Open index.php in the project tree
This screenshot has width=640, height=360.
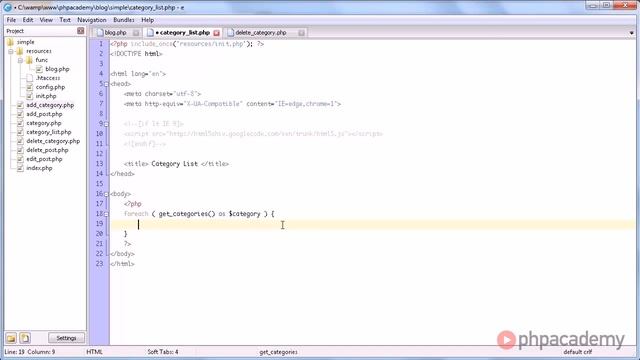click(x=39, y=168)
